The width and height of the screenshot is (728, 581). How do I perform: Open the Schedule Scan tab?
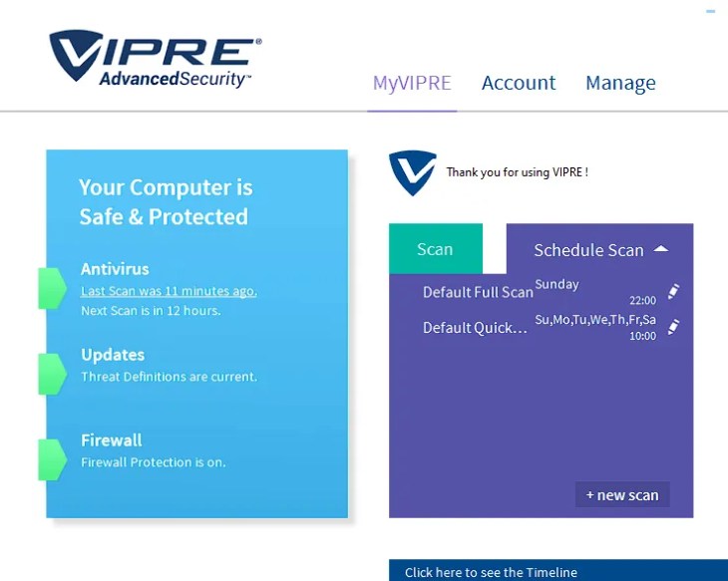click(x=600, y=250)
